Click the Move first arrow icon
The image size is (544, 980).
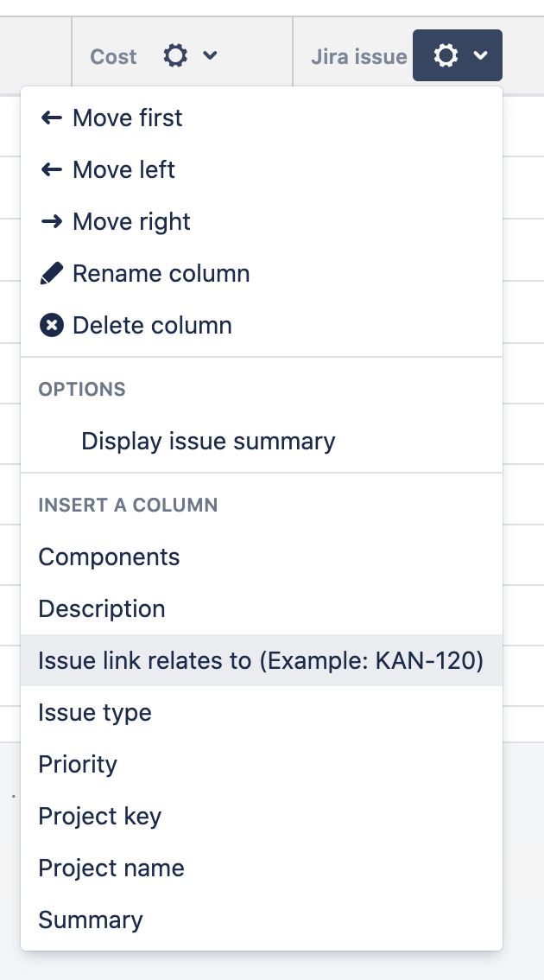(x=52, y=118)
